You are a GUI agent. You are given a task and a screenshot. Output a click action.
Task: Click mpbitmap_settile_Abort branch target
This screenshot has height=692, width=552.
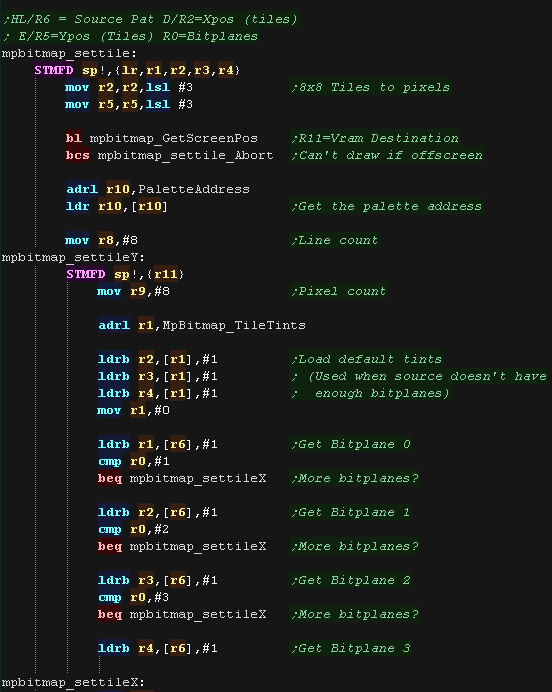pyautogui.click(x=185, y=155)
